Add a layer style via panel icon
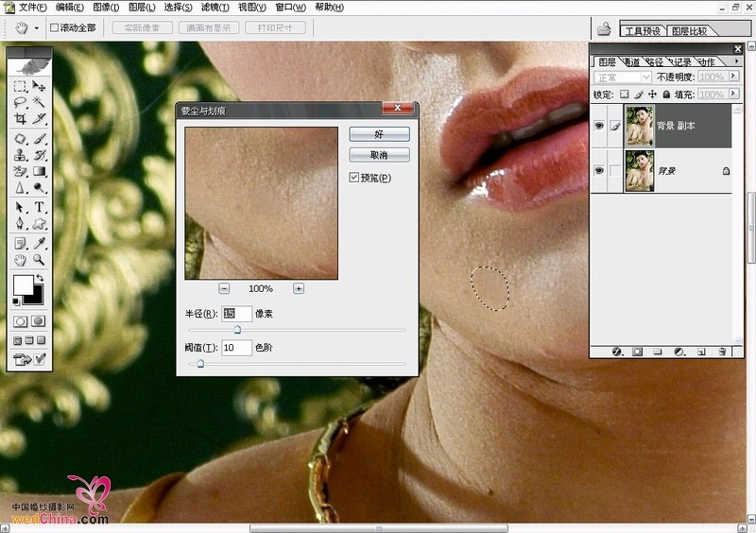 click(617, 352)
